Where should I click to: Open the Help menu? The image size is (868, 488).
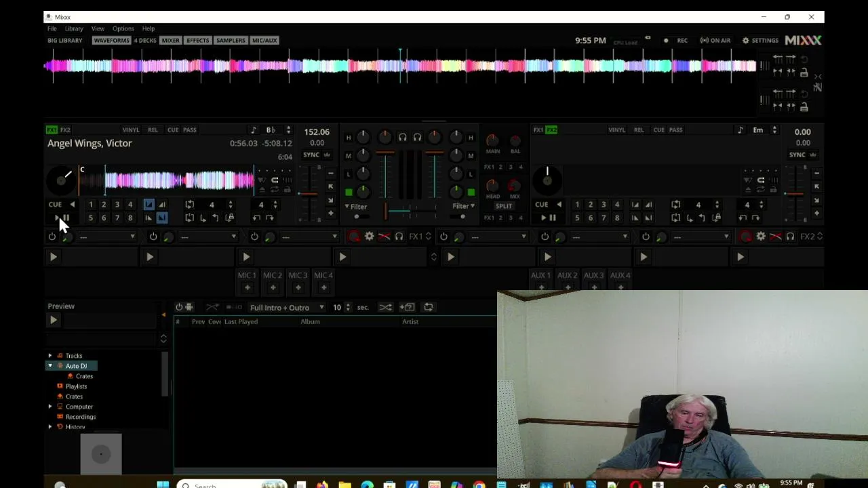coord(148,28)
